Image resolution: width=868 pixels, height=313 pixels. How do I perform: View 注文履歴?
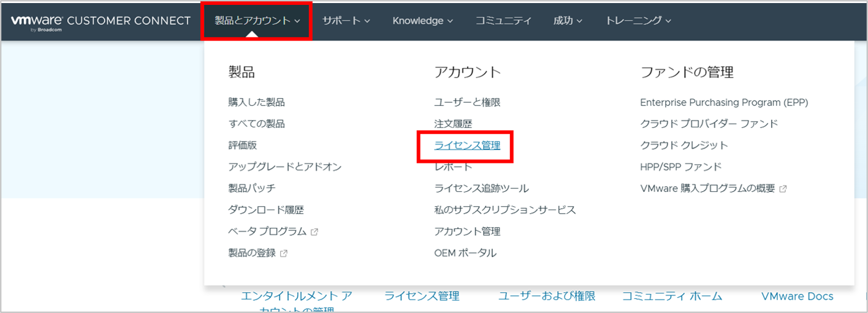click(453, 124)
